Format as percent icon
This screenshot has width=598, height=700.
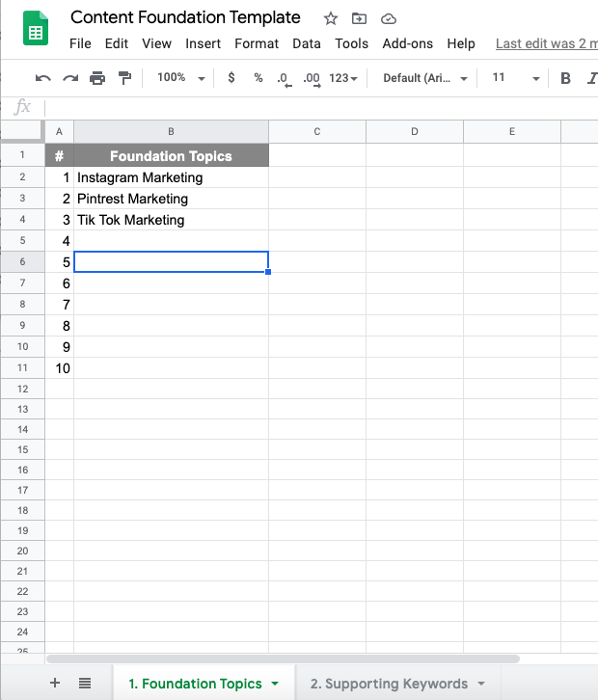pos(258,78)
